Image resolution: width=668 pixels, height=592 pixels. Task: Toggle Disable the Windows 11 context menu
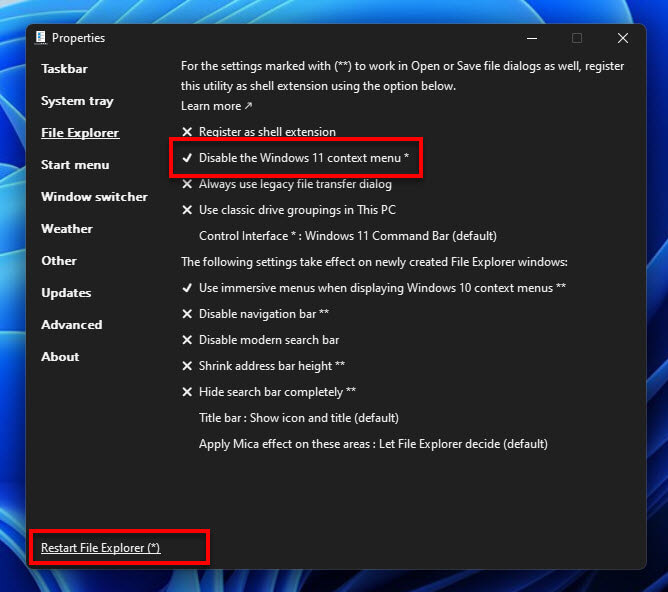coord(295,158)
